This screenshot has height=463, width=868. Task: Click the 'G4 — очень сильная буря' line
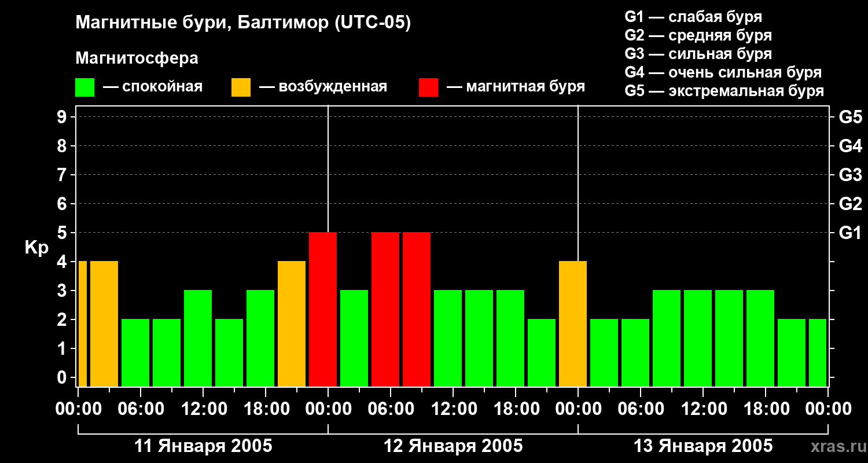tap(723, 72)
